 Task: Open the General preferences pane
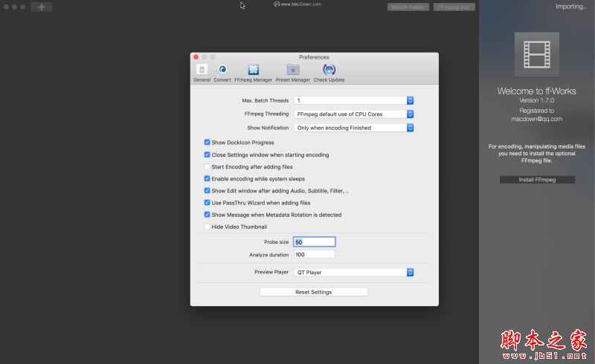[x=202, y=73]
